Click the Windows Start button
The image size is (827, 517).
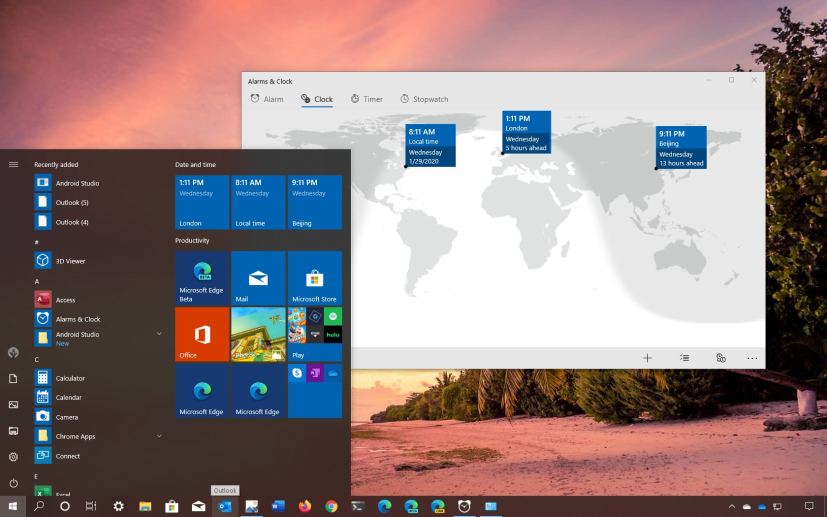point(13,506)
